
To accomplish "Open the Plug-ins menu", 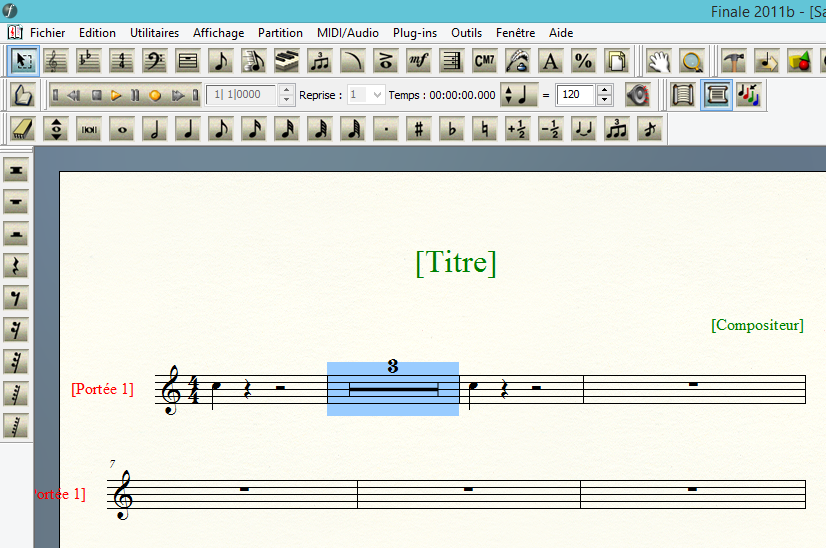I will pyautogui.click(x=414, y=33).
